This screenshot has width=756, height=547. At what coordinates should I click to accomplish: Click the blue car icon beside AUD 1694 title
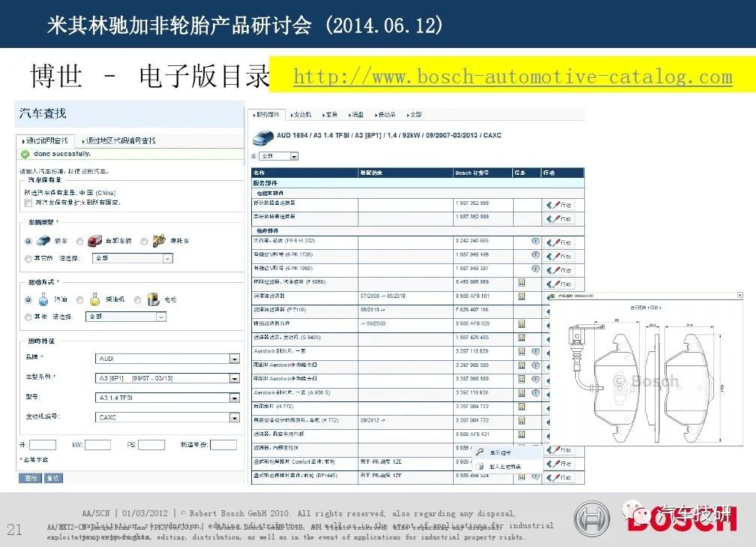(263, 138)
